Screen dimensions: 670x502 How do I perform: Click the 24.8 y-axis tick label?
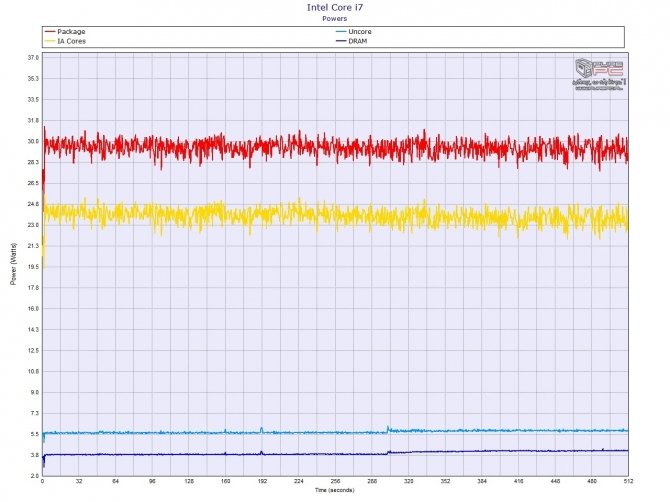tap(33, 204)
